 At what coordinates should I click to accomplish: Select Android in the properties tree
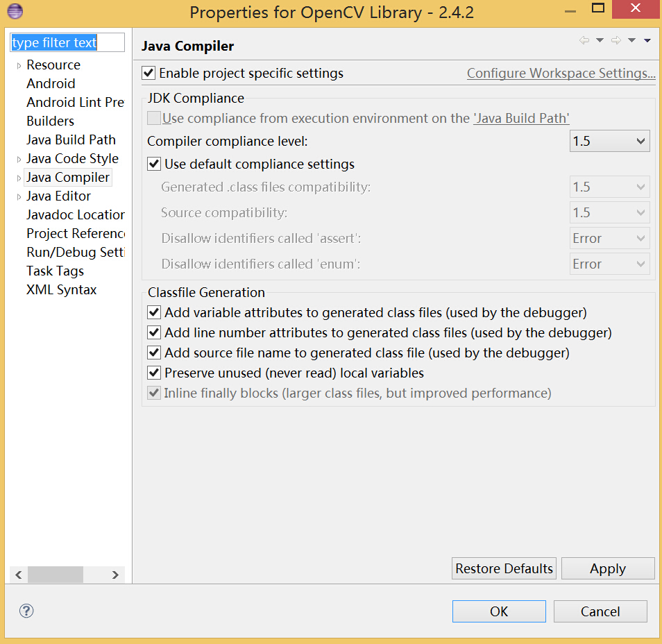point(51,83)
